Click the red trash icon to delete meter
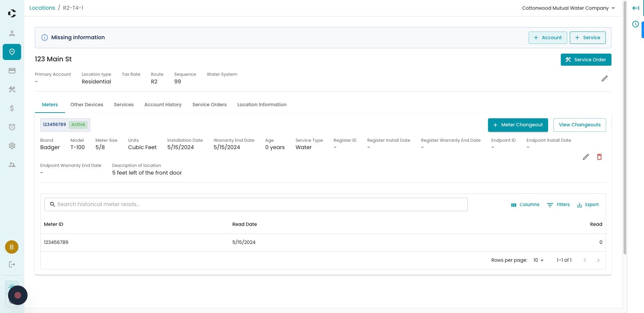644x313 pixels. 599,157
